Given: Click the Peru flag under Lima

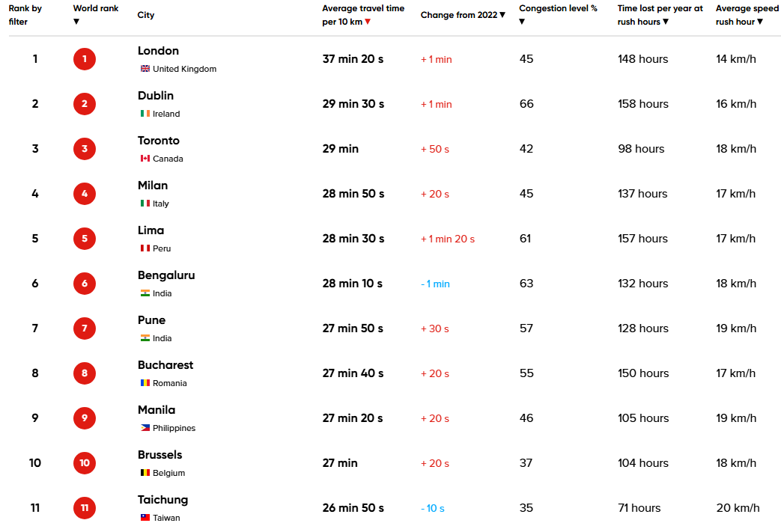Looking at the screenshot, I should [x=145, y=248].
